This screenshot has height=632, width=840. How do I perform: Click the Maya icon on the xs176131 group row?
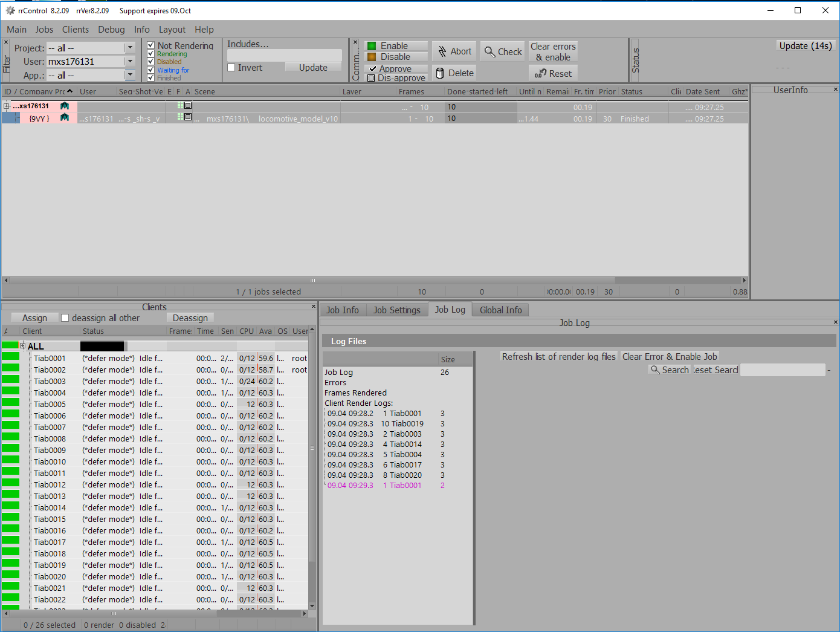65,106
